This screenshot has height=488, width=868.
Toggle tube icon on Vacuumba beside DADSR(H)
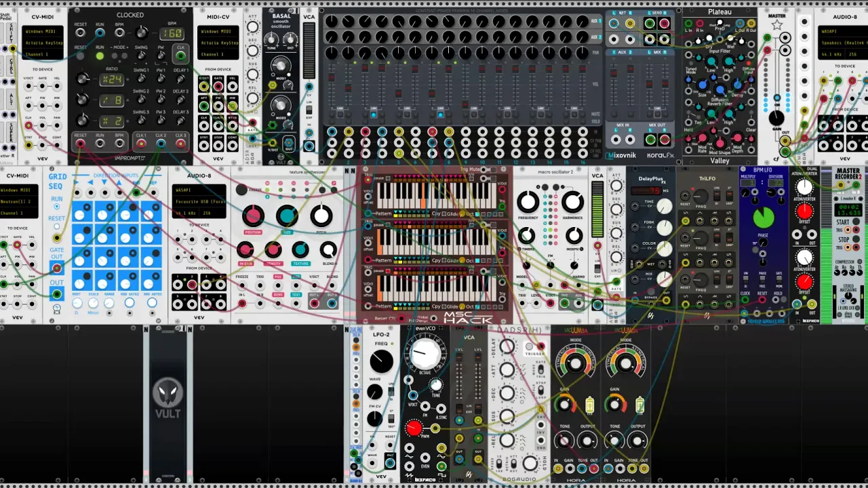[589, 405]
